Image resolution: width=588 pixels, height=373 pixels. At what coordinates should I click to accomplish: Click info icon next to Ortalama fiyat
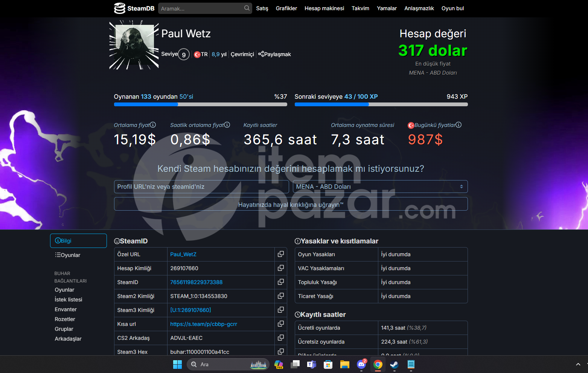(x=153, y=125)
